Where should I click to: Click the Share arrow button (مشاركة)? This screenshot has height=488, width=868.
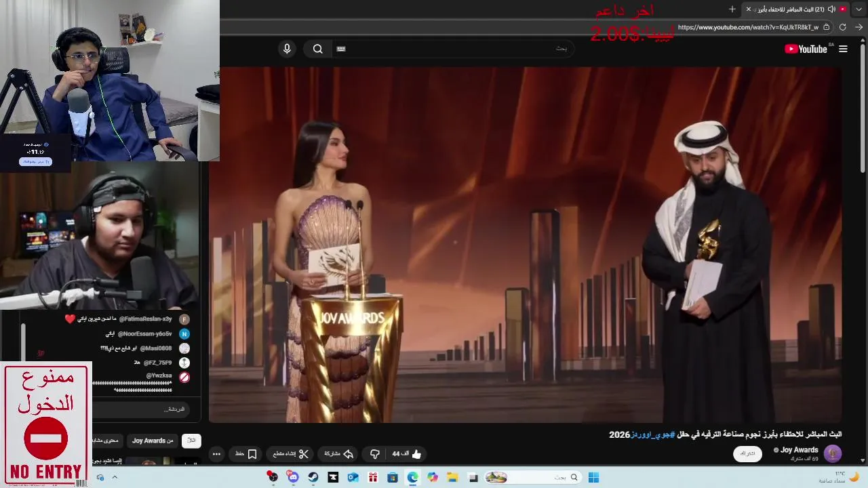point(339,454)
